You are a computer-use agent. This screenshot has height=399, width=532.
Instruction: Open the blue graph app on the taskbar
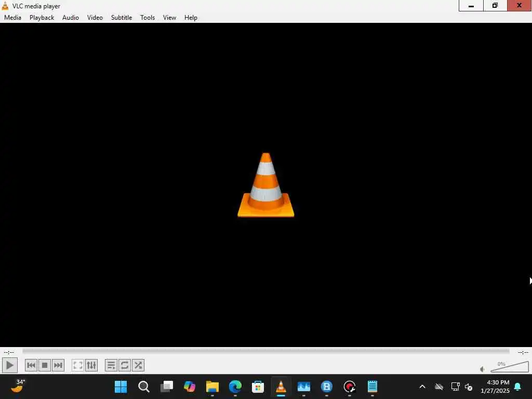[303, 387]
